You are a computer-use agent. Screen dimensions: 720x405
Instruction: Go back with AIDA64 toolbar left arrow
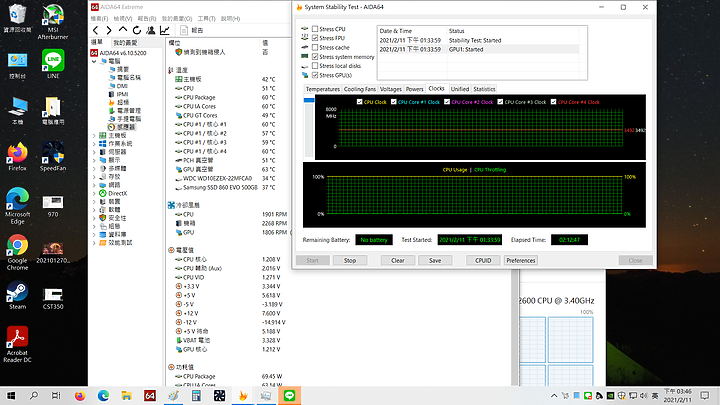[96, 30]
